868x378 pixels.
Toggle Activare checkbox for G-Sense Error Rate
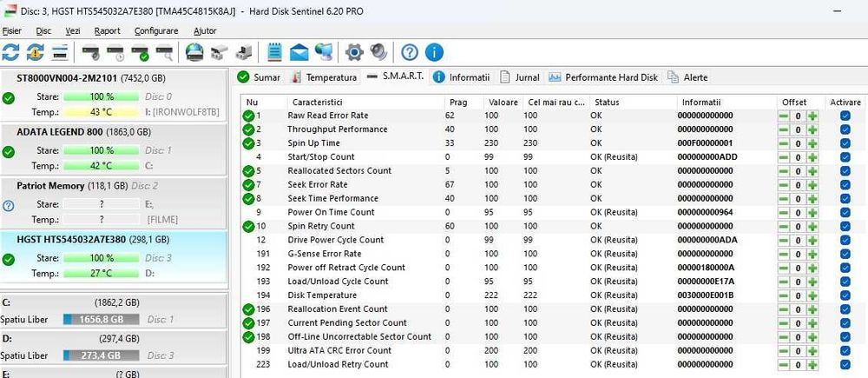(845, 254)
